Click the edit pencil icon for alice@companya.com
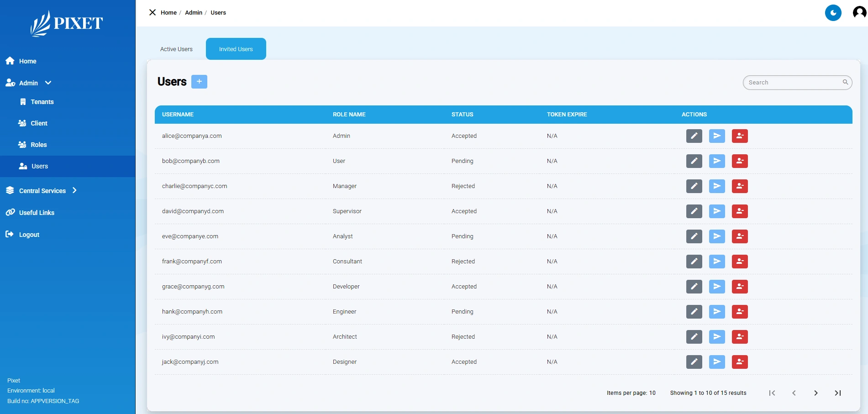 [x=694, y=136]
